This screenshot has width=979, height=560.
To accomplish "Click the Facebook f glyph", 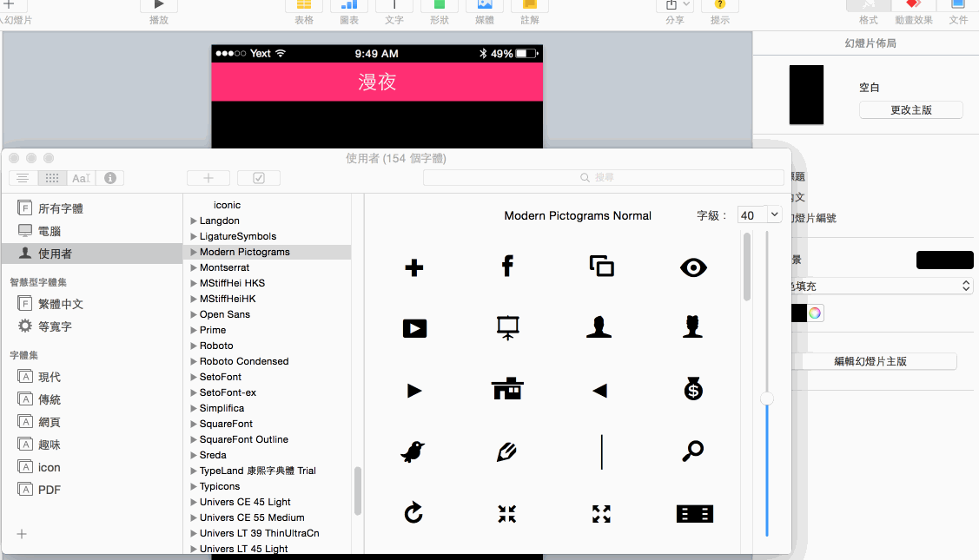I will (x=507, y=266).
